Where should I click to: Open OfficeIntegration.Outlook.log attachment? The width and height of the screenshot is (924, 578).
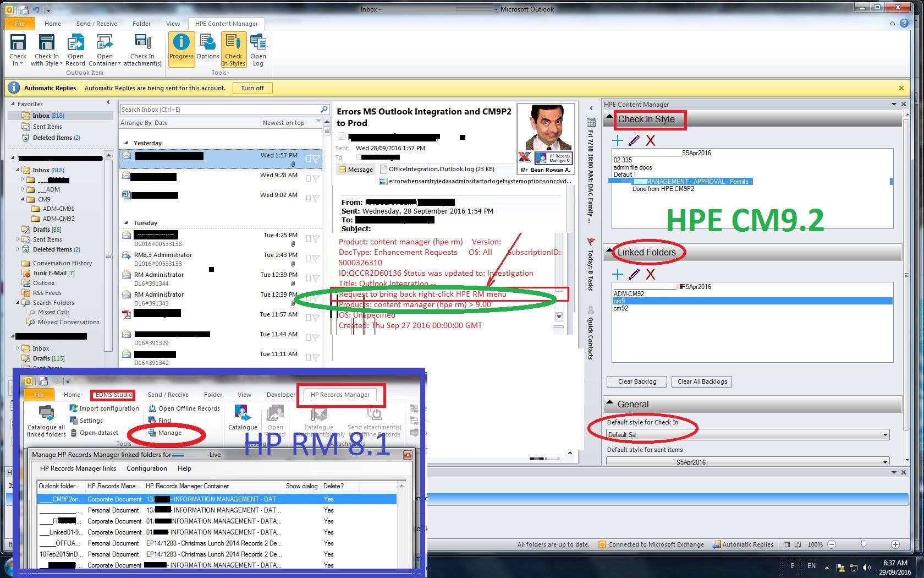(437, 169)
